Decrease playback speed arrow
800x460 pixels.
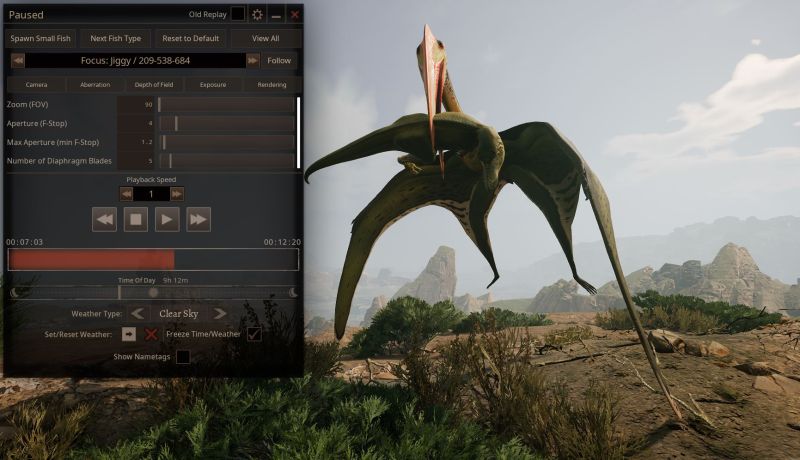(x=126, y=194)
